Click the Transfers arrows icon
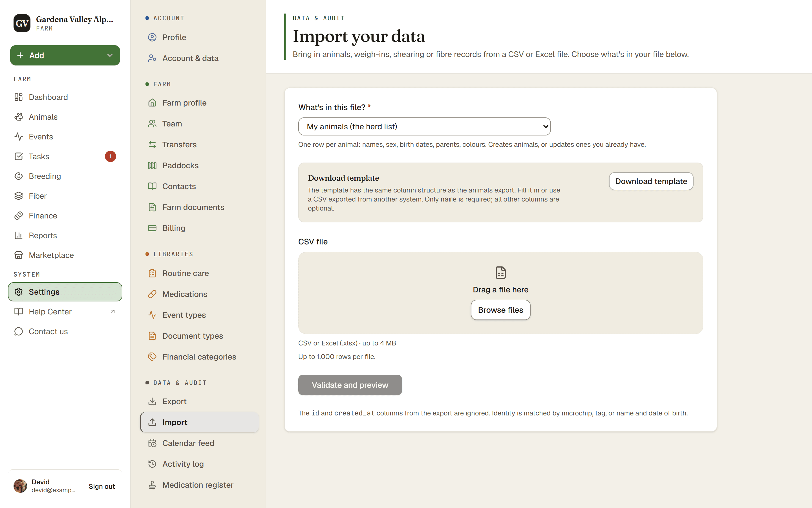Image resolution: width=812 pixels, height=508 pixels. [x=152, y=144]
